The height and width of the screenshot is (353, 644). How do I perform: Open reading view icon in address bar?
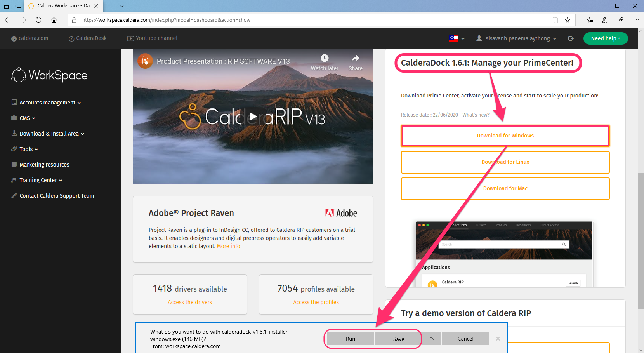click(x=555, y=20)
